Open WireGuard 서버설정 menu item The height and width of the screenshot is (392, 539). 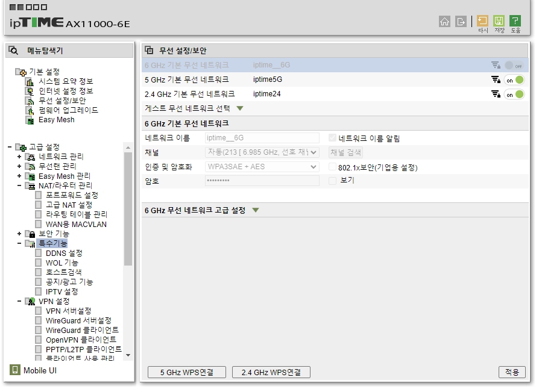click(x=79, y=320)
